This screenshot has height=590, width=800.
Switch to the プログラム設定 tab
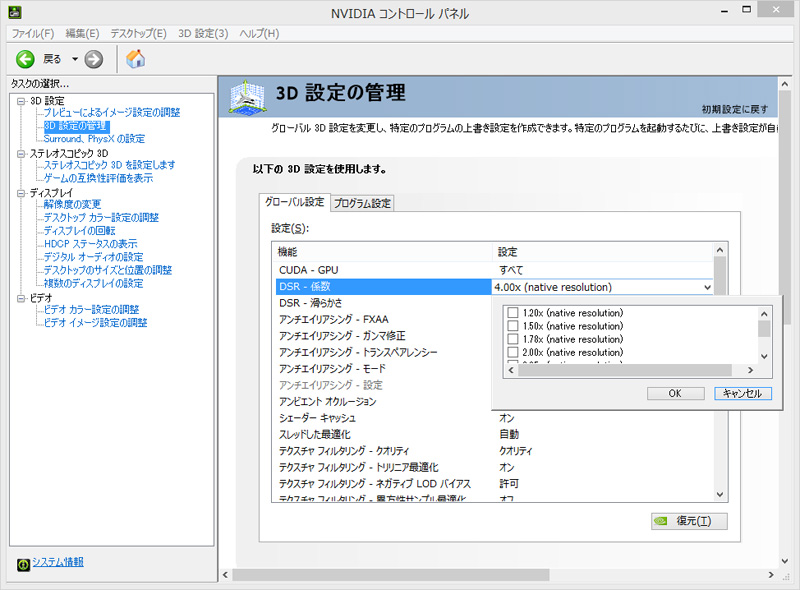tap(362, 203)
